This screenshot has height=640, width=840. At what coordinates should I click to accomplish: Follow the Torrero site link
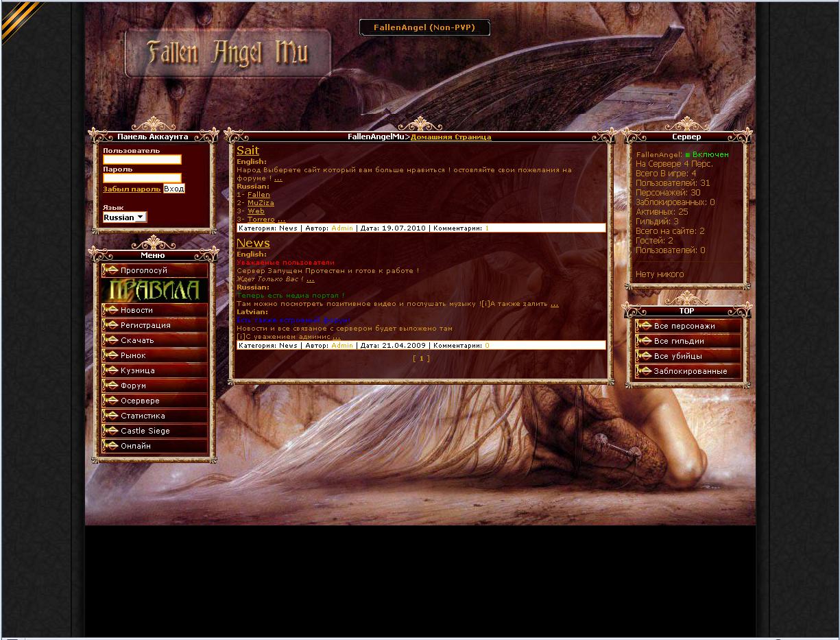pyautogui.click(x=261, y=220)
